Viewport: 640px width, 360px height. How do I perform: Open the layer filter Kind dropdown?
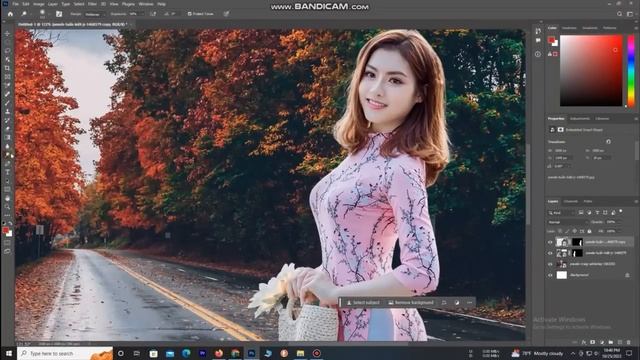tap(562, 213)
